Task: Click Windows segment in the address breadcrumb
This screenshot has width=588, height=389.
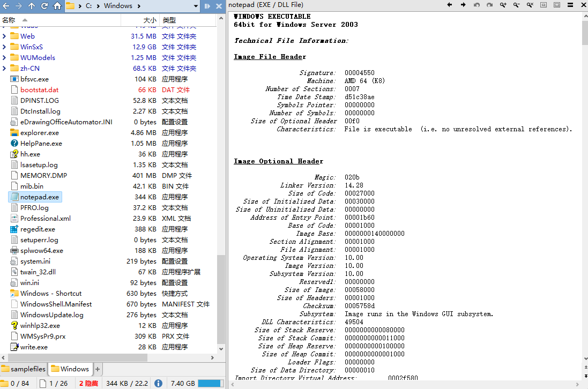Action: pos(118,6)
